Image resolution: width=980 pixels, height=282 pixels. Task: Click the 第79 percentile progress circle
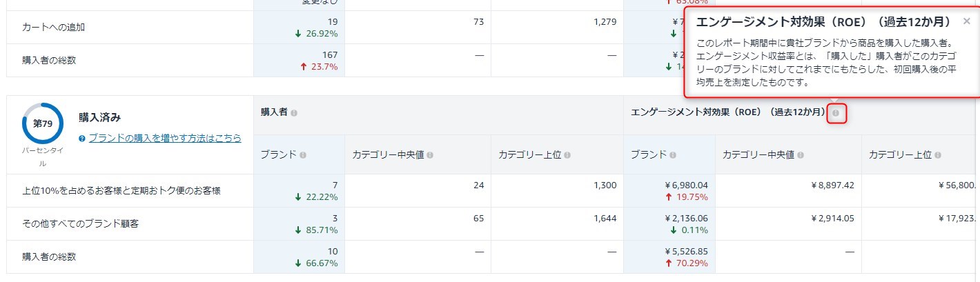point(43,123)
